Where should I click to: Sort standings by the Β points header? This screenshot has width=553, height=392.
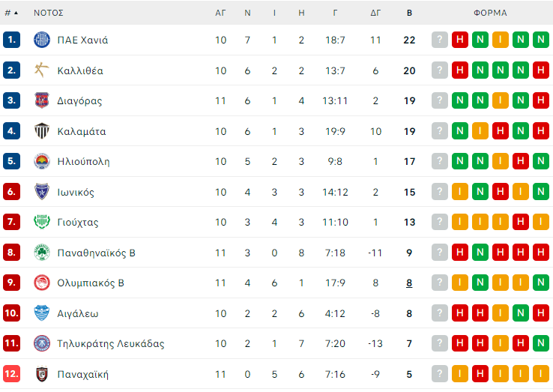409,13
